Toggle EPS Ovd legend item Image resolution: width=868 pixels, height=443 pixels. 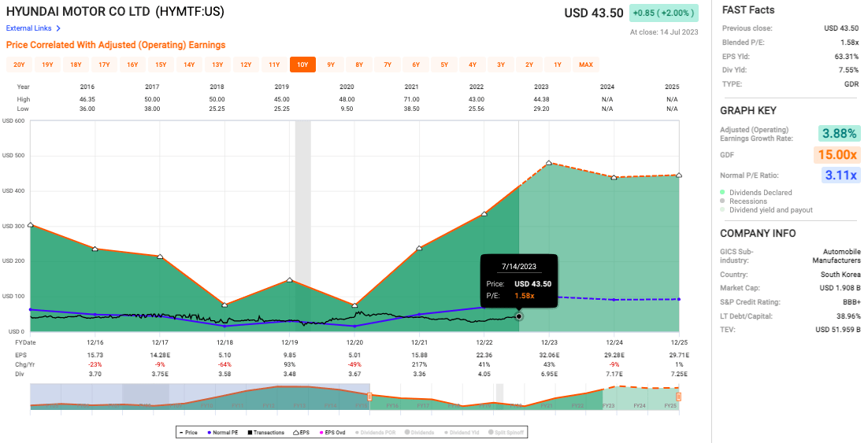(x=332, y=433)
